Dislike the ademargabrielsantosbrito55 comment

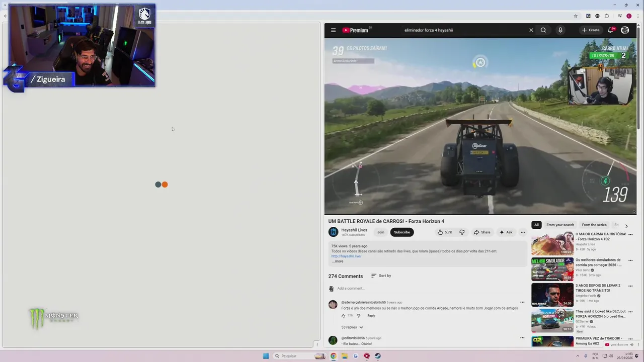(x=358, y=316)
